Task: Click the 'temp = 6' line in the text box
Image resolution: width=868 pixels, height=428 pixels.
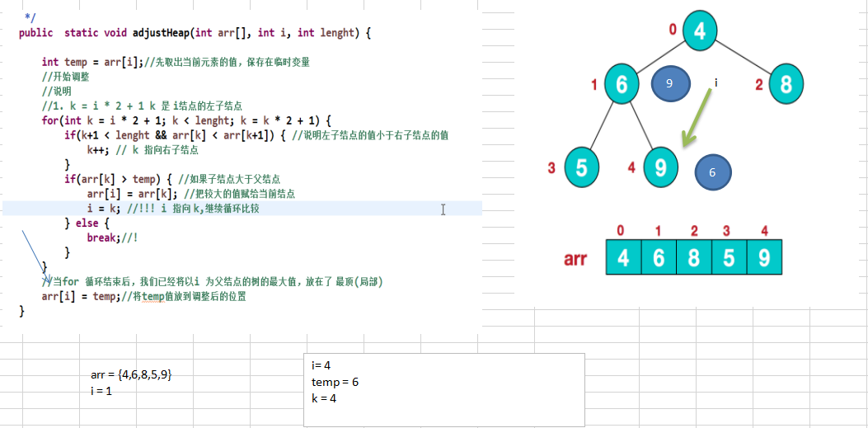Action: click(335, 382)
